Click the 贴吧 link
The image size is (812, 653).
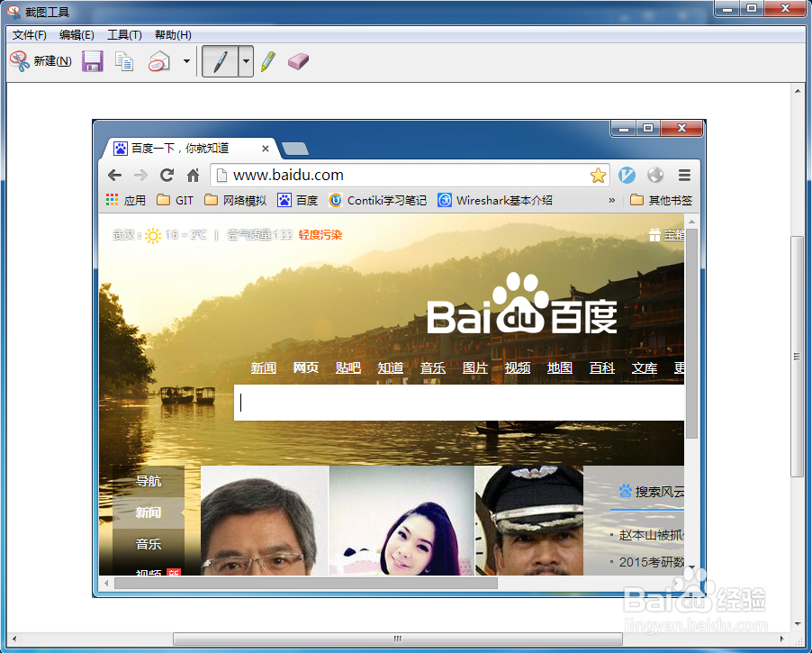pyautogui.click(x=348, y=367)
